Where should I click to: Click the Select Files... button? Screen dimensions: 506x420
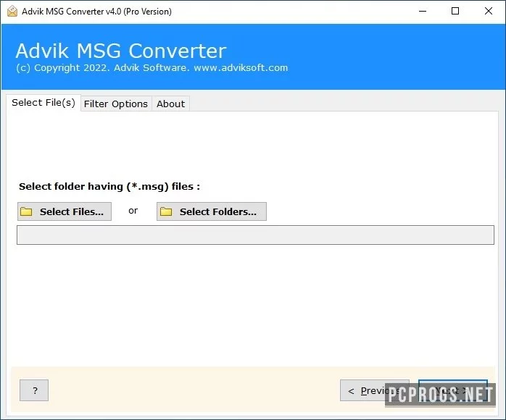(65, 211)
